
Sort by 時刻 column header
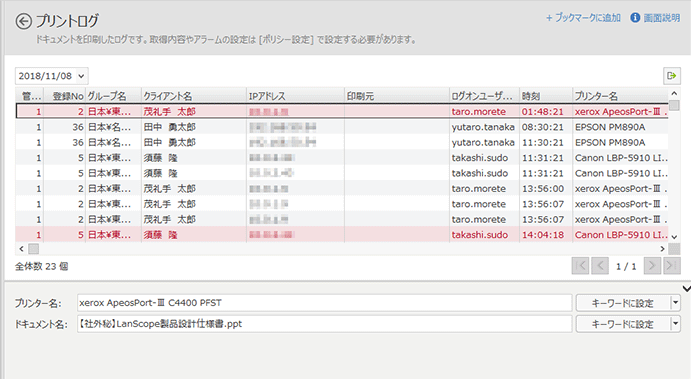point(546,96)
